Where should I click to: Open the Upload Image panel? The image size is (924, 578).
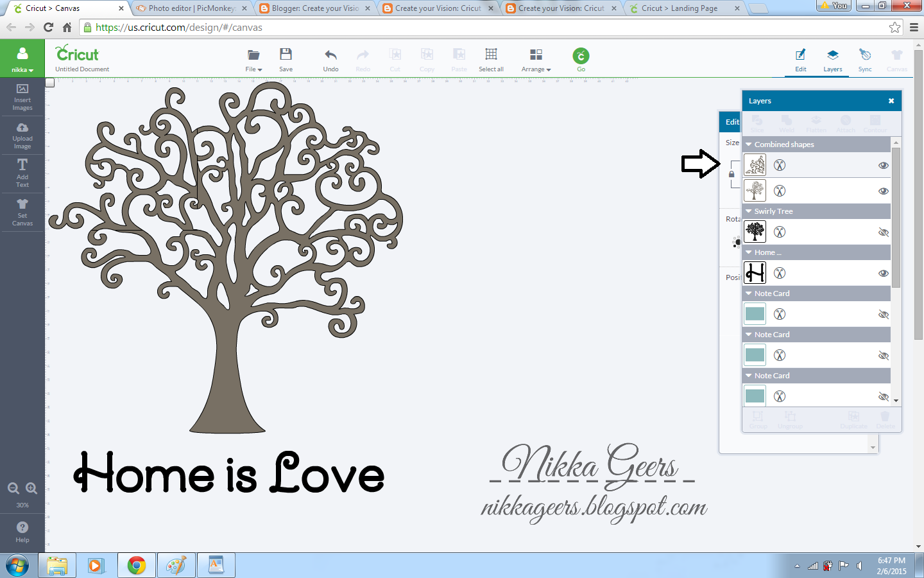coord(22,135)
